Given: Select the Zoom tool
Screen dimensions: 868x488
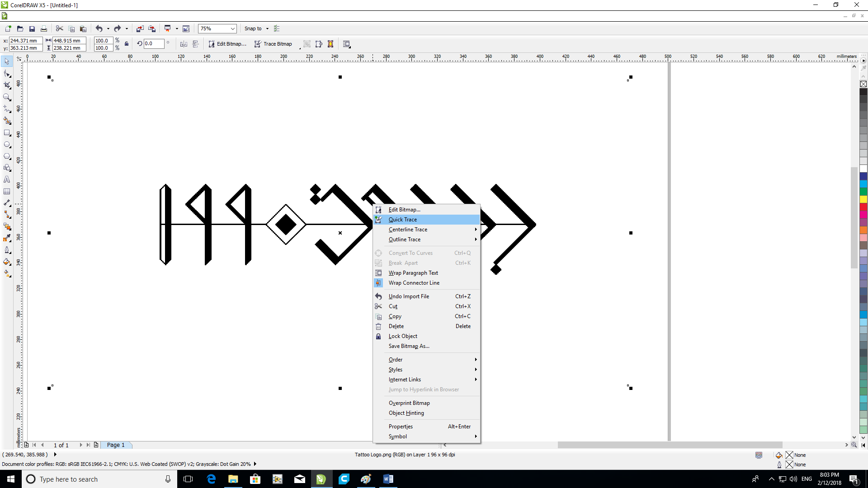Looking at the screenshot, I should point(7,97).
